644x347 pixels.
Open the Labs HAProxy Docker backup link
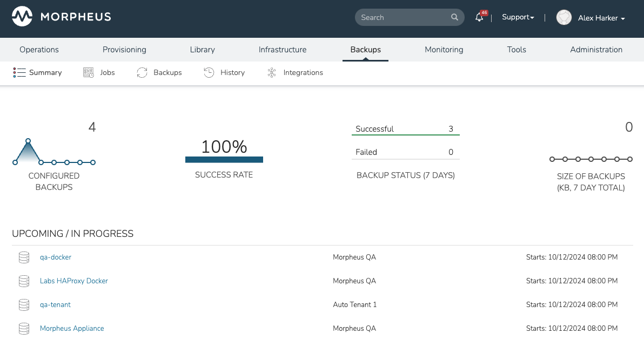click(74, 281)
